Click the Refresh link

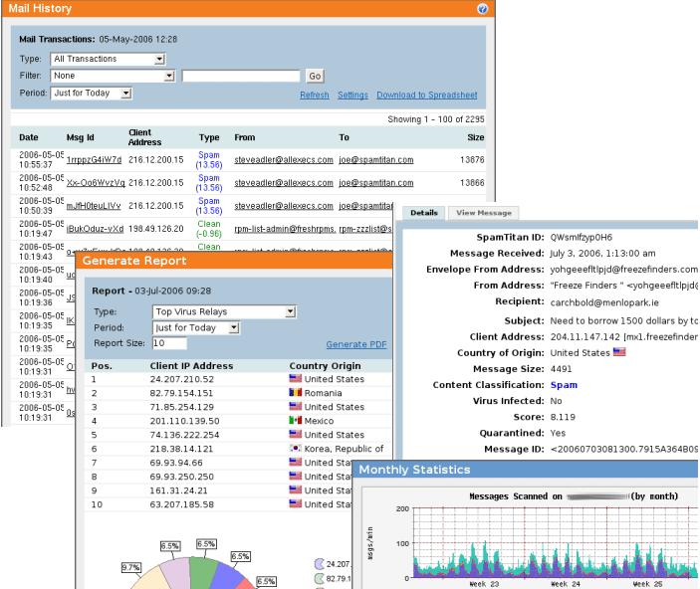point(315,96)
